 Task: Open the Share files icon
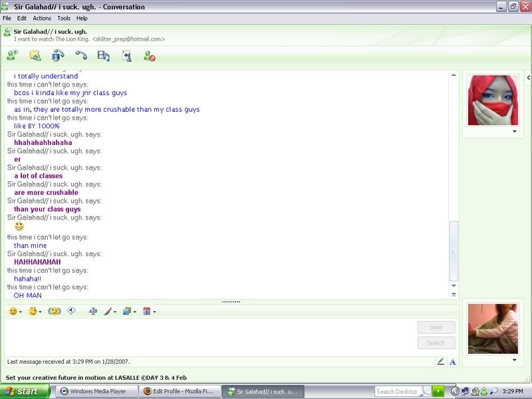click(35, 56)
